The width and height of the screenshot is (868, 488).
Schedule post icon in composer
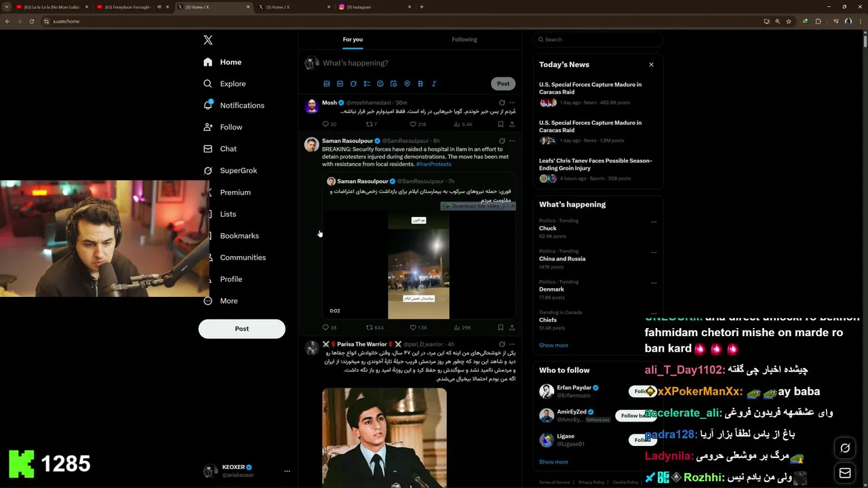tap(393, 83)
